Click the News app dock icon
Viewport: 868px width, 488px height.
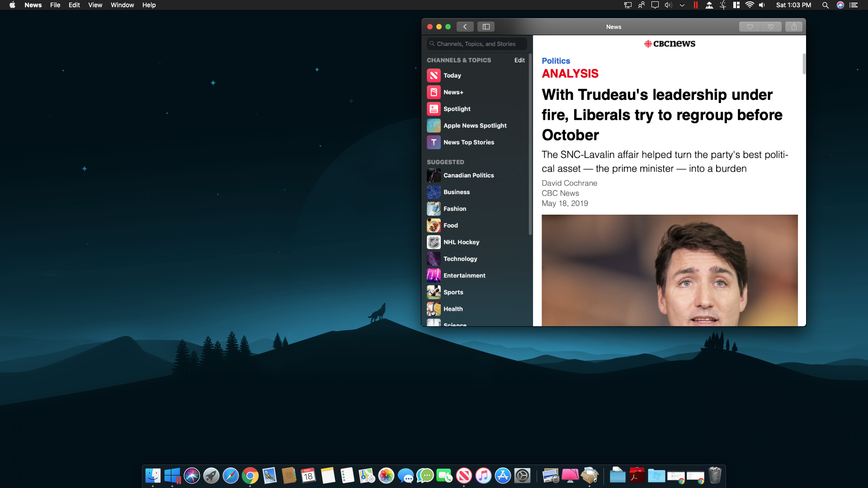click(x=464, y=475)
